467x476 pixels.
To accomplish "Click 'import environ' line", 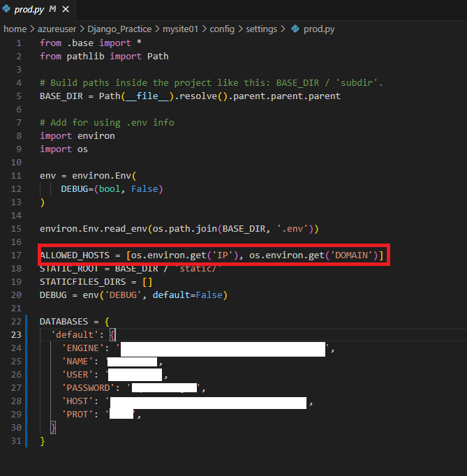I will (77, 136).
